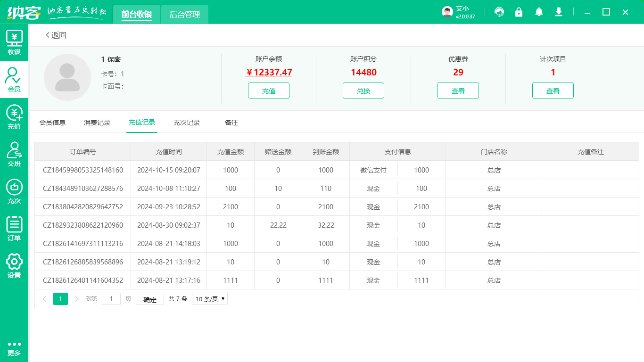Go back using the 返回 link
Viewport: 644px width, 362px height.
tap(56, 35)
